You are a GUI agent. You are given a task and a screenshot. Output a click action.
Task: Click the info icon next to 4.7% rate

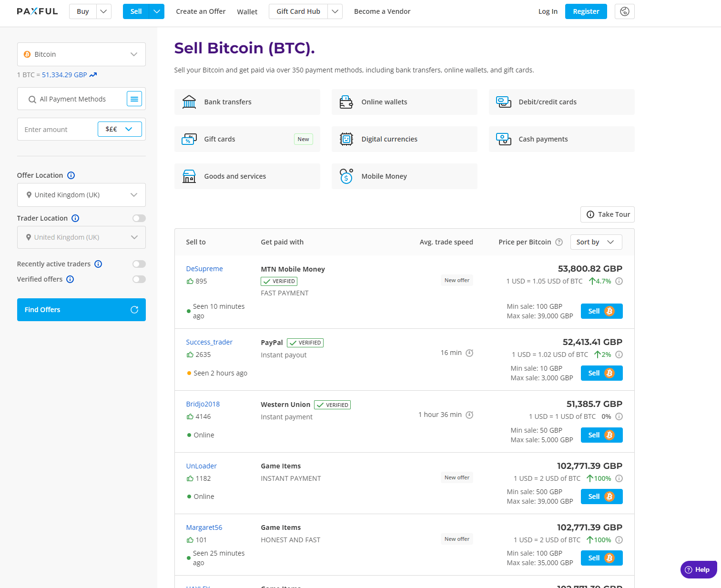point(619,281)
